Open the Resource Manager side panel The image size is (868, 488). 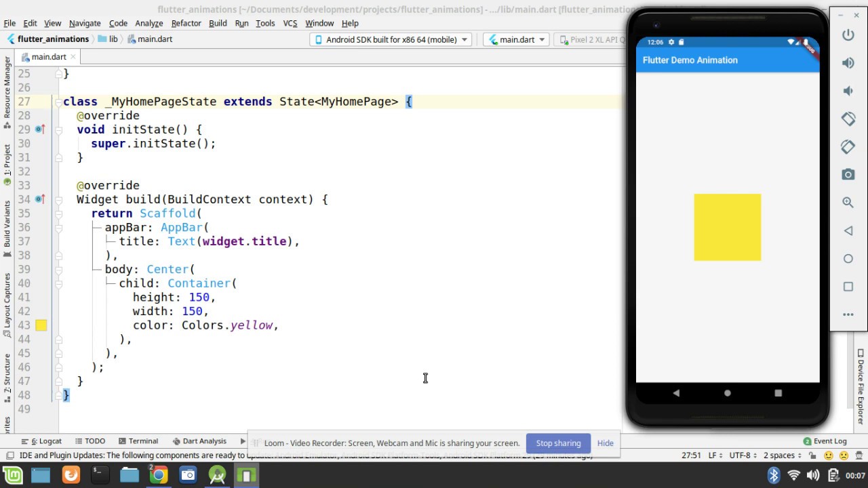point(7,92)
